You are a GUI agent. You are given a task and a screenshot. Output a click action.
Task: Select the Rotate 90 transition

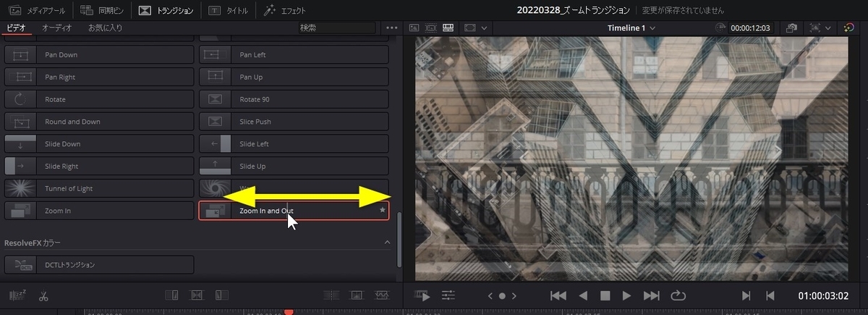294,99
